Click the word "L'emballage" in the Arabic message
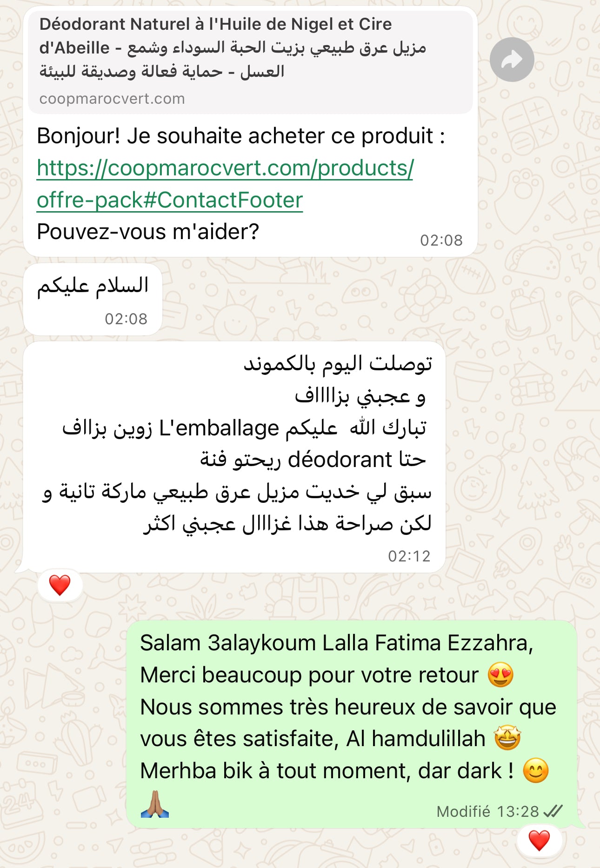The width and height of the screenshot is (600, 868). click(219, 428)
